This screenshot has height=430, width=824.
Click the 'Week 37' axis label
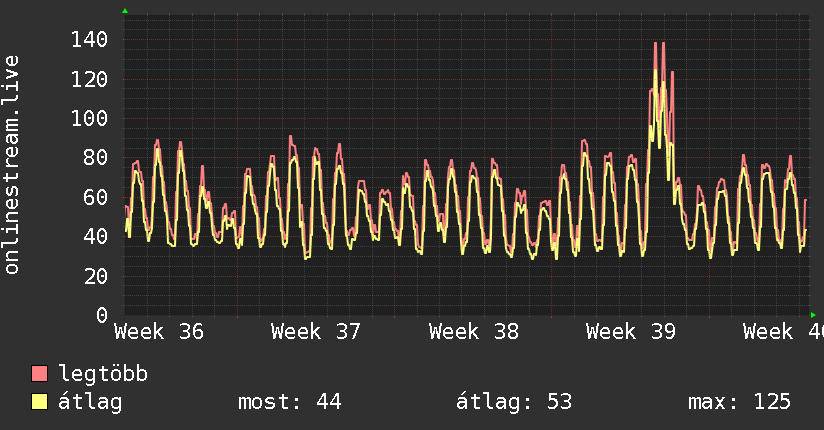pos(316,332)
